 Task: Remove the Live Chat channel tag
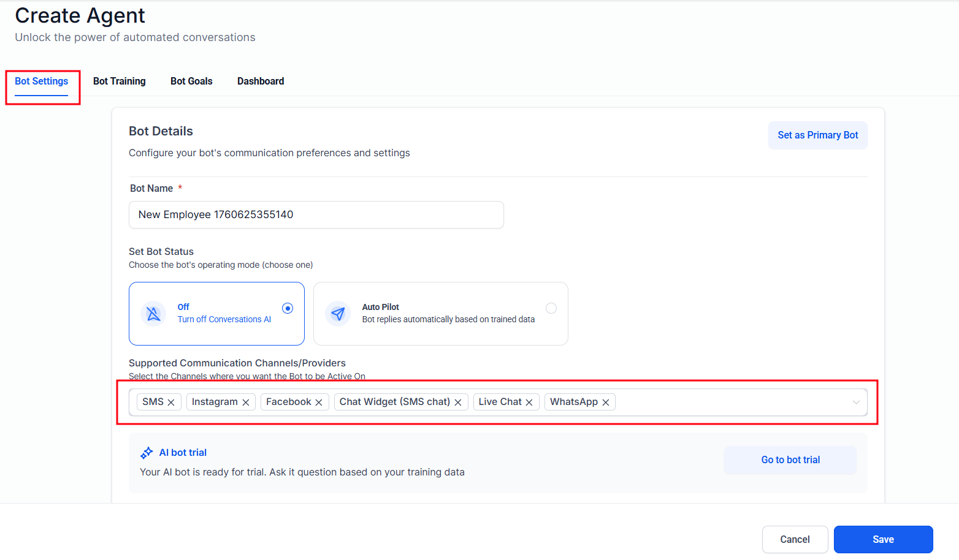click(x=529, y=403)
